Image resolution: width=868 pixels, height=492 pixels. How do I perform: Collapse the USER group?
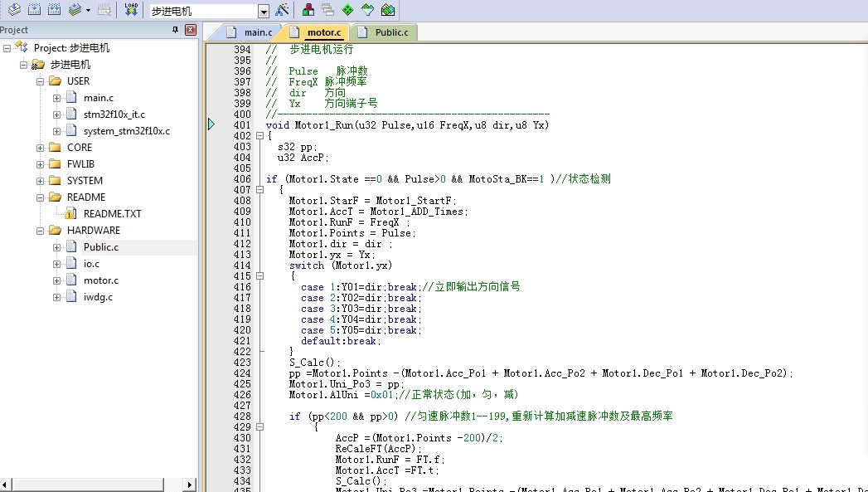pyautogui.click(x=40, y=81)
